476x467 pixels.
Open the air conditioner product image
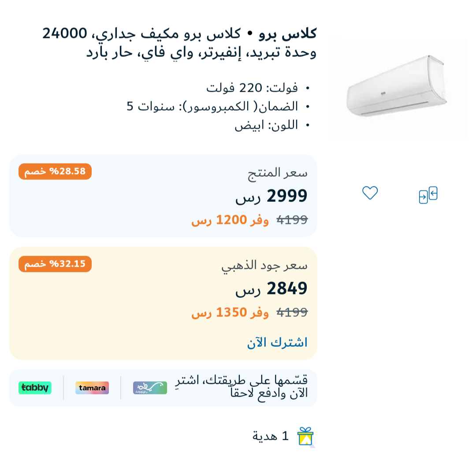pyautogui.click(x=398, y=88)
